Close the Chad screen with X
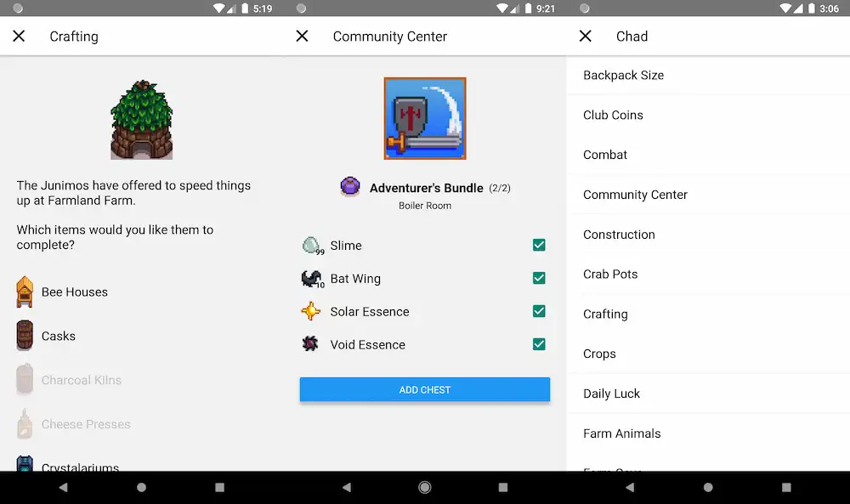 [x=585, y=37]
